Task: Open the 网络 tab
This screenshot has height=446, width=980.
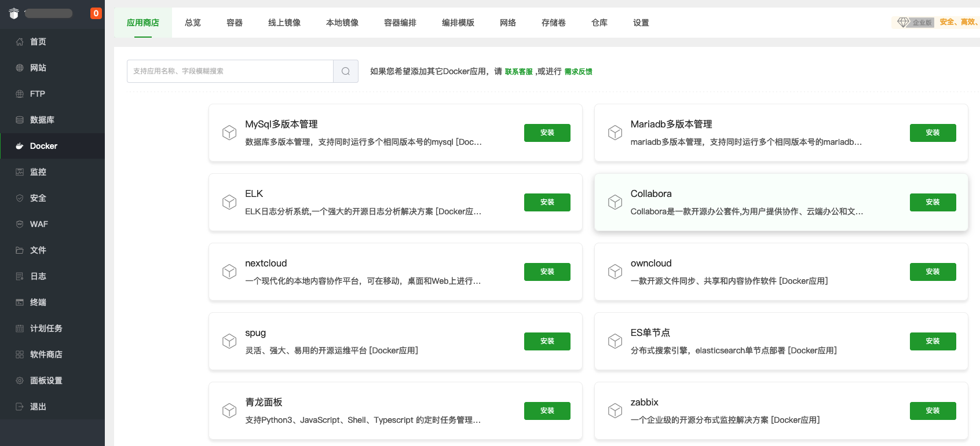Action: click(x=508, y=23)
